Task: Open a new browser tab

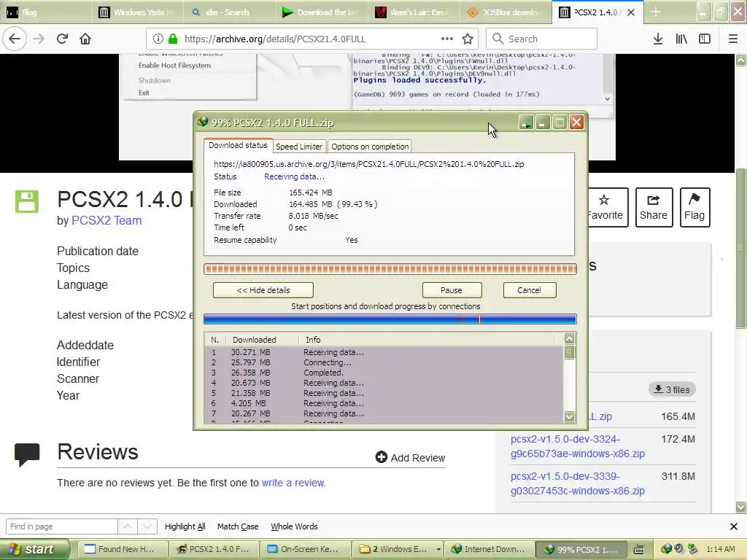Action: point(656,12)
